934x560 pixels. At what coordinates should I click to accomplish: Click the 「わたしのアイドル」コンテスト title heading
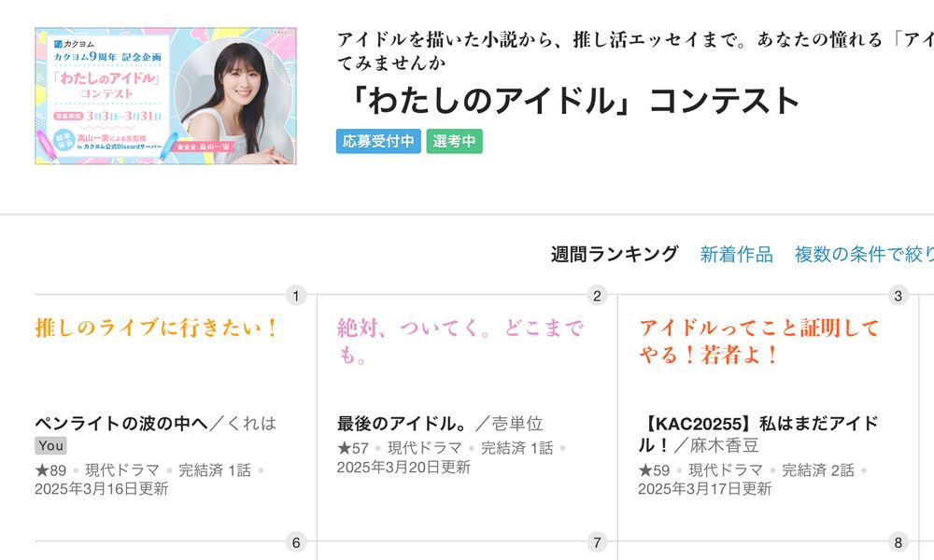pyautogui.click(x=569, y=100)
